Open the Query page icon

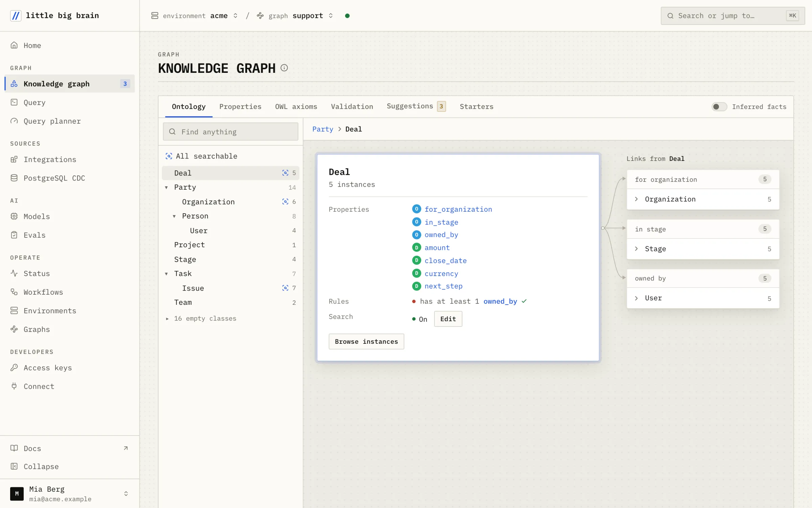pos(14,102)
